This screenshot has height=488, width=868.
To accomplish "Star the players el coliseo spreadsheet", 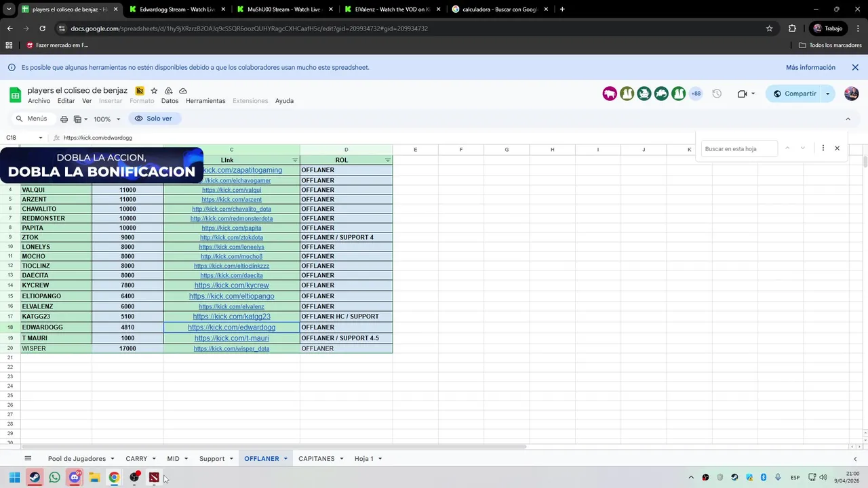I will (154, 91).
